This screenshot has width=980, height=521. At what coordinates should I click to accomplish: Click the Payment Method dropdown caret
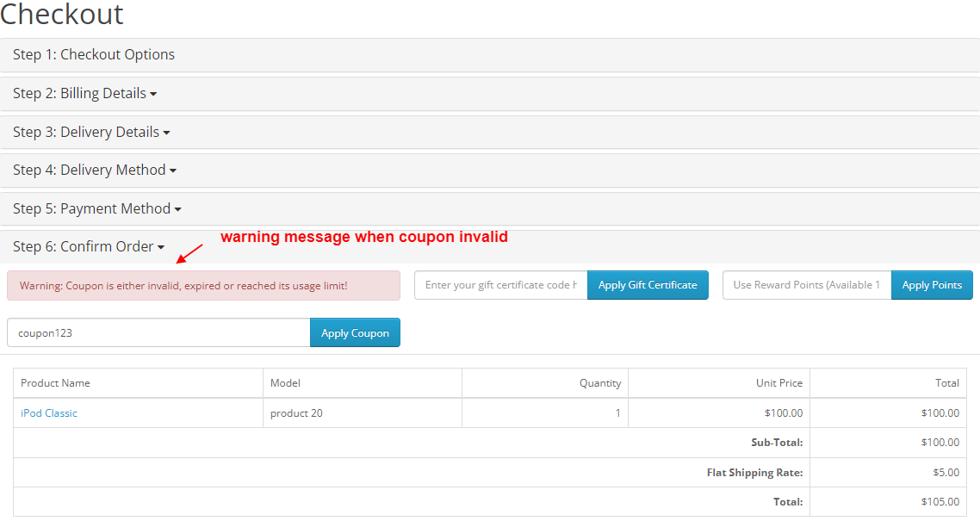tap(177, 209)
